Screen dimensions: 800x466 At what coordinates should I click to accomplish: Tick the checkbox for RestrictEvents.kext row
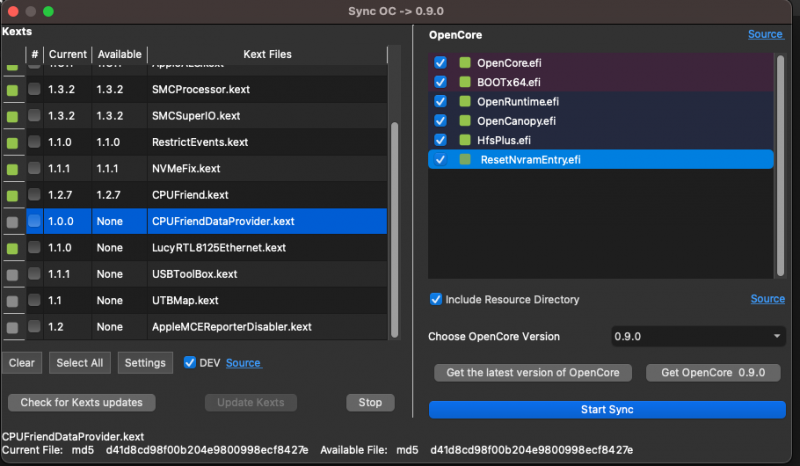click(x=35, y=143)
